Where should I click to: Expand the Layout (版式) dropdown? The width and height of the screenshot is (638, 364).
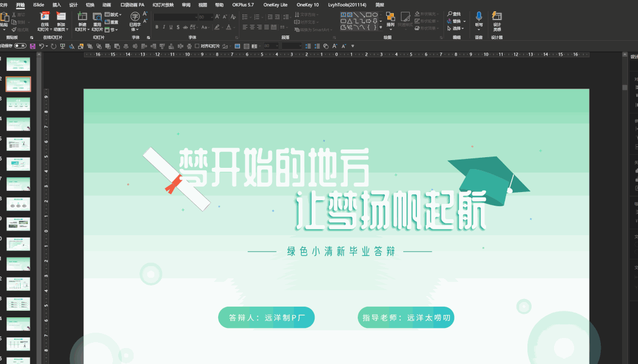113,15
